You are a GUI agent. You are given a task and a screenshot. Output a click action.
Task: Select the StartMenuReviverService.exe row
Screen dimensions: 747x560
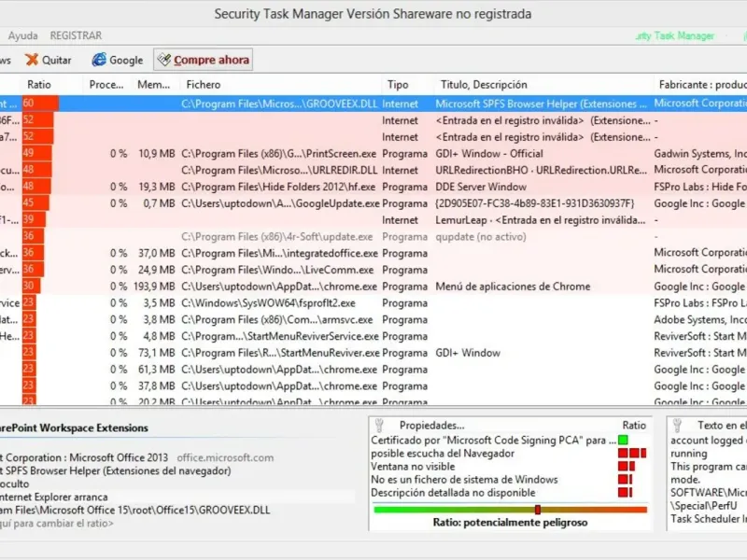point(373,336)
